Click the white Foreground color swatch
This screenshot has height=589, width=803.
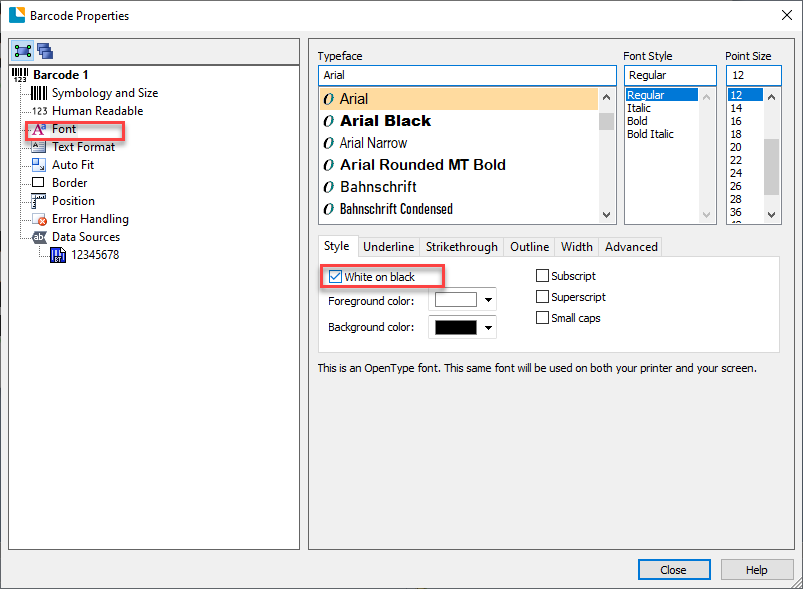coord(456,300)
